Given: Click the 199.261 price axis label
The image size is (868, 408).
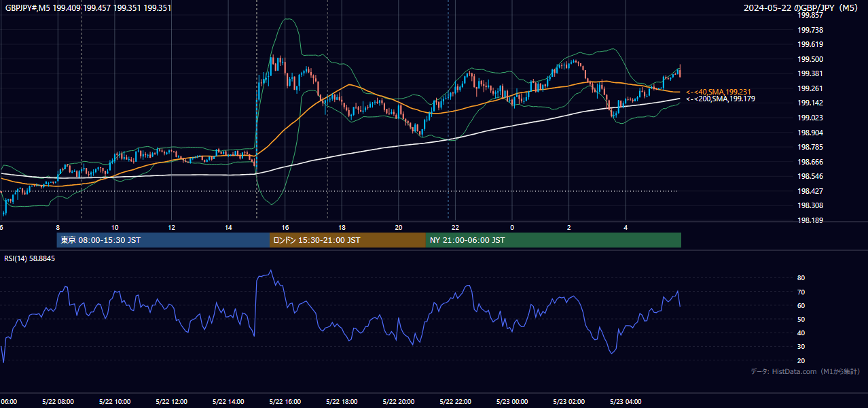Looking at the screenshot, I should pyautogui.click(x=810, y=88).
